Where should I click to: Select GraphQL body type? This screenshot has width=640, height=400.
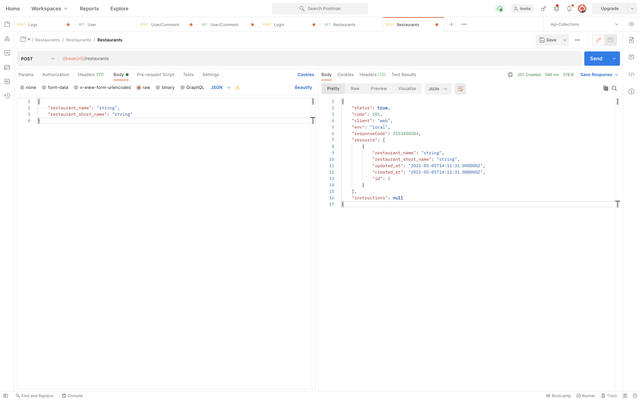pyautogui.click(x=192, y=87)
